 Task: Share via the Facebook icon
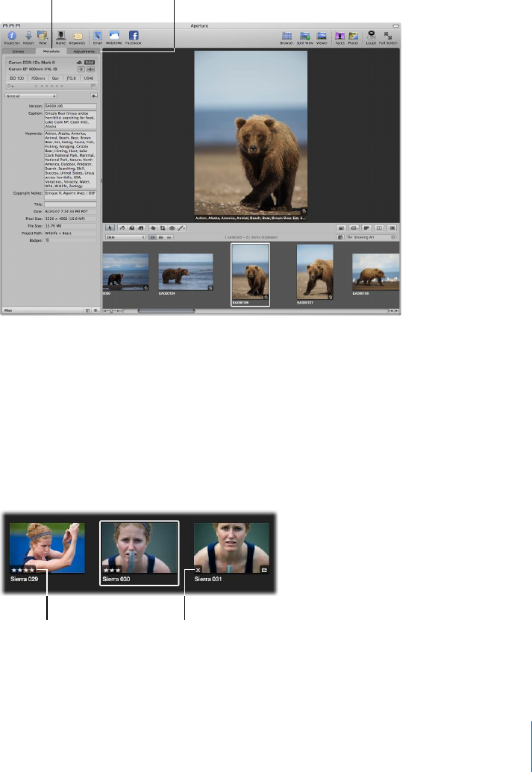(134, 36)
